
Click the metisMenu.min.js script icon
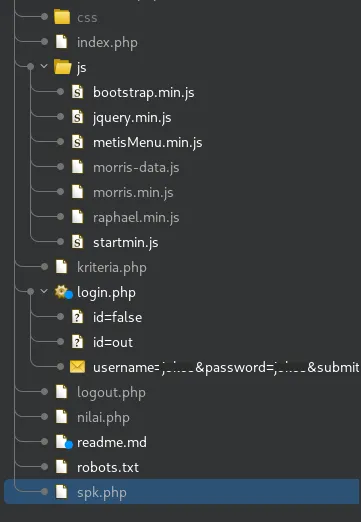pos(78,142)
